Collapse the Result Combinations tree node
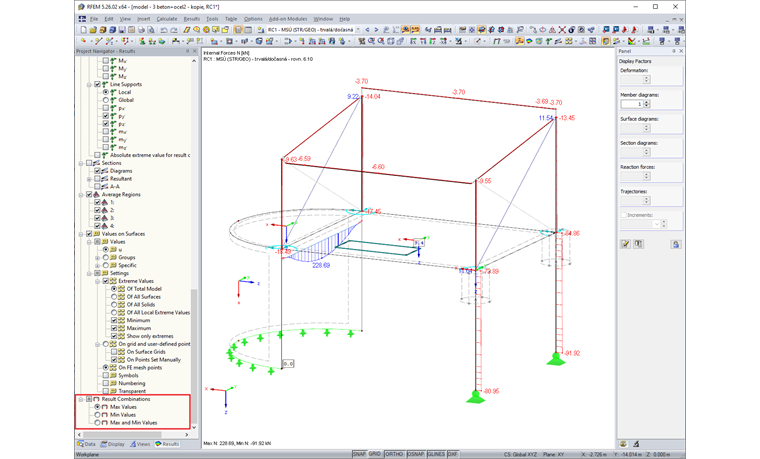 pos(81,399)
